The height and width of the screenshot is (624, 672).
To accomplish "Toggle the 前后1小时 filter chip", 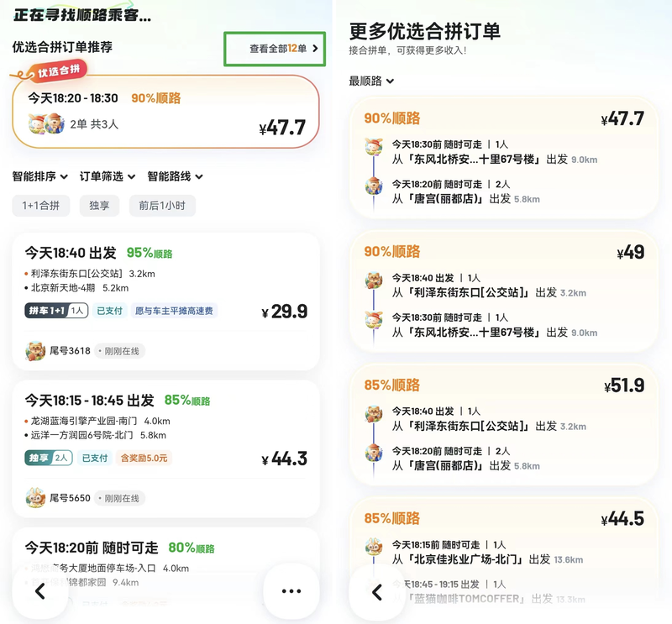I will (x=162, y=206).
